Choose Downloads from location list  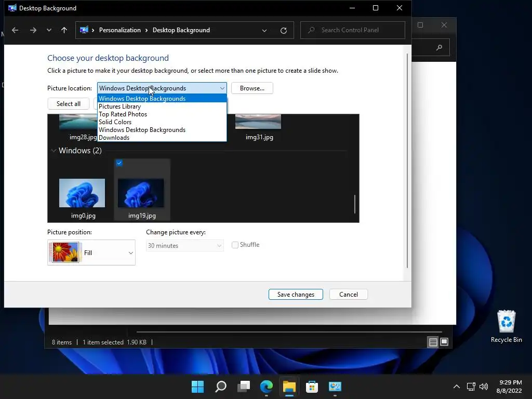162,137
